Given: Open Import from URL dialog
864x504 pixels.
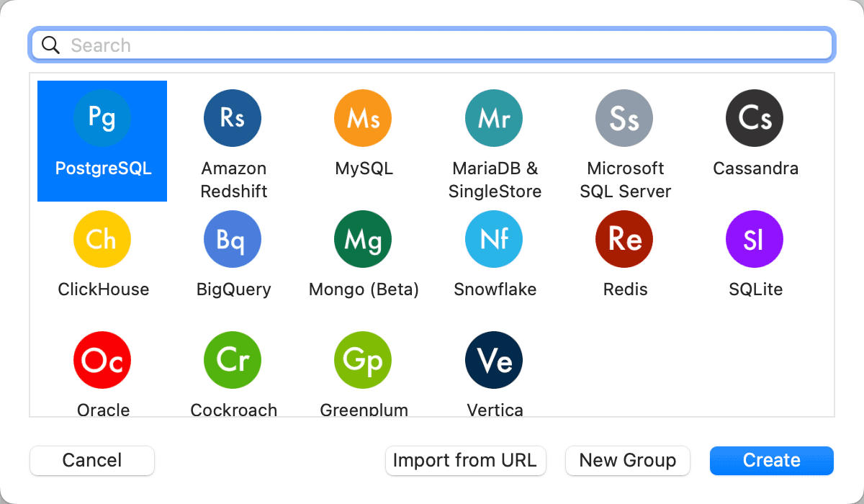Looking at the screenshot, I should (465, 460).
